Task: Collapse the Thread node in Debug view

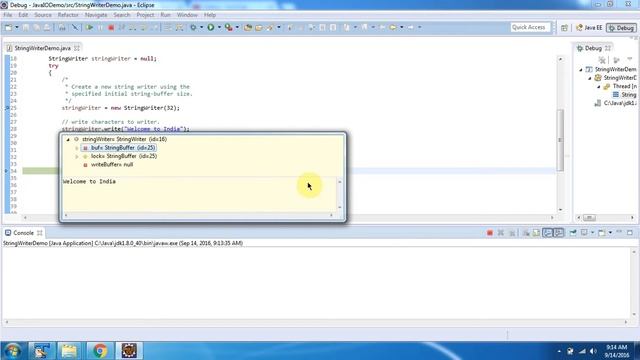Action: (598, 87)
